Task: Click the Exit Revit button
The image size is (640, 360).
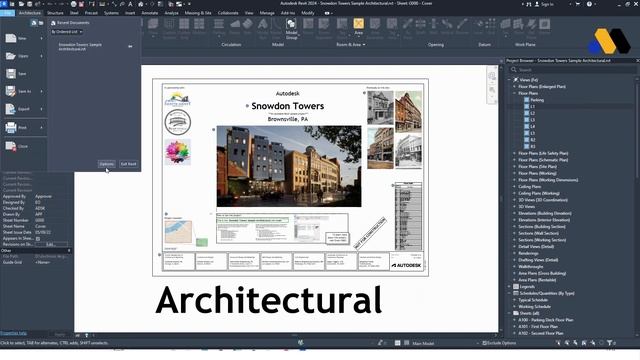Action: coord(129,164)
